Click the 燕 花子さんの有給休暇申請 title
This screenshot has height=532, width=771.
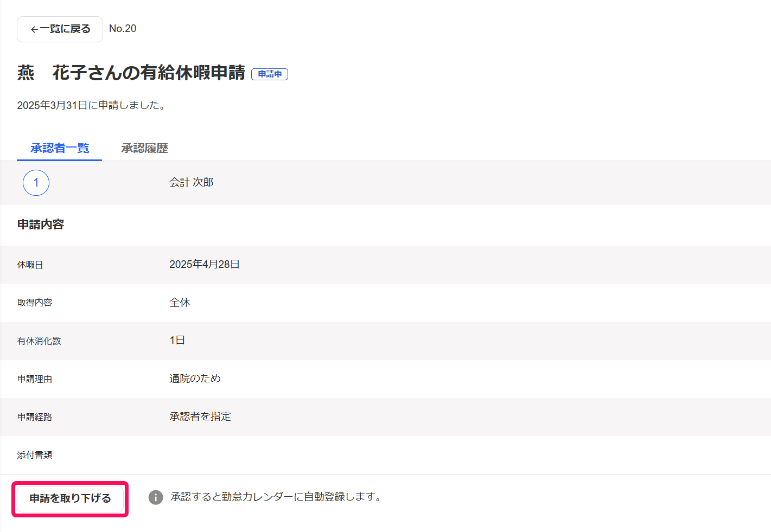tap(131, 73)
